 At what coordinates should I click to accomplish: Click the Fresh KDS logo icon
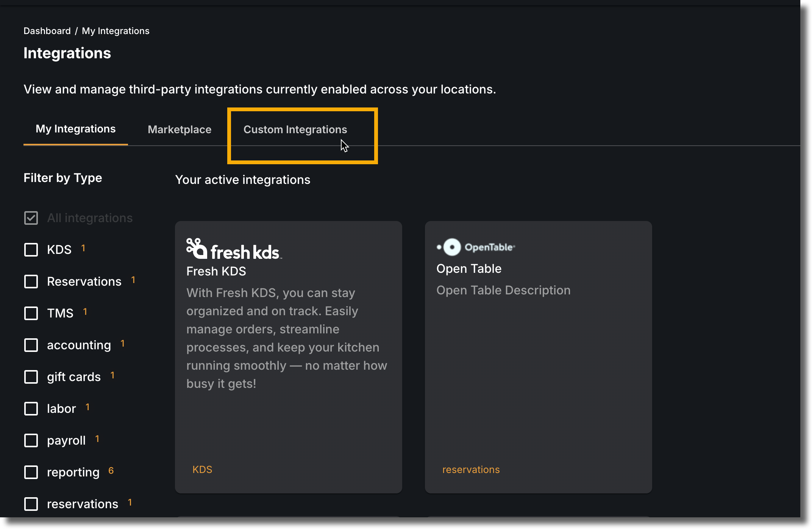pyautogui.click(x=234, y=249)
